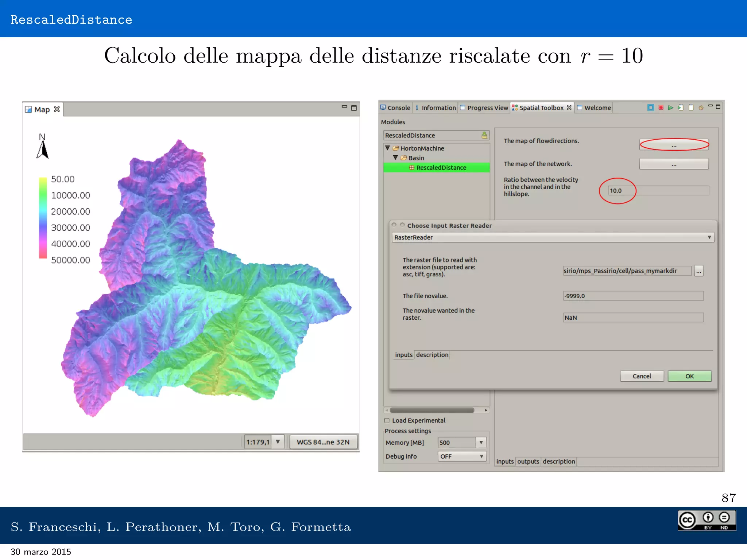This screenshot has width=747, height=560.
Task: Click the WGS 84 projection button
Action: (x=323, y=442)
